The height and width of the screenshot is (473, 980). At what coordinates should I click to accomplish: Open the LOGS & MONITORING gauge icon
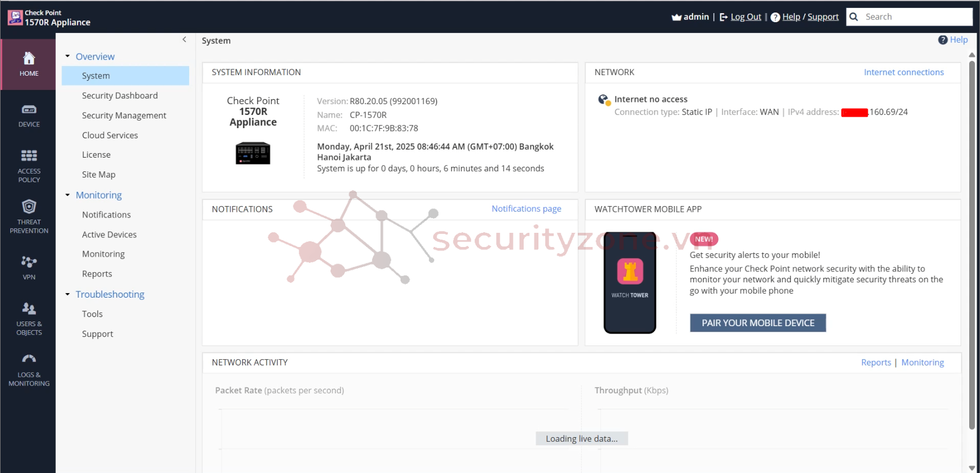[29, 359]
